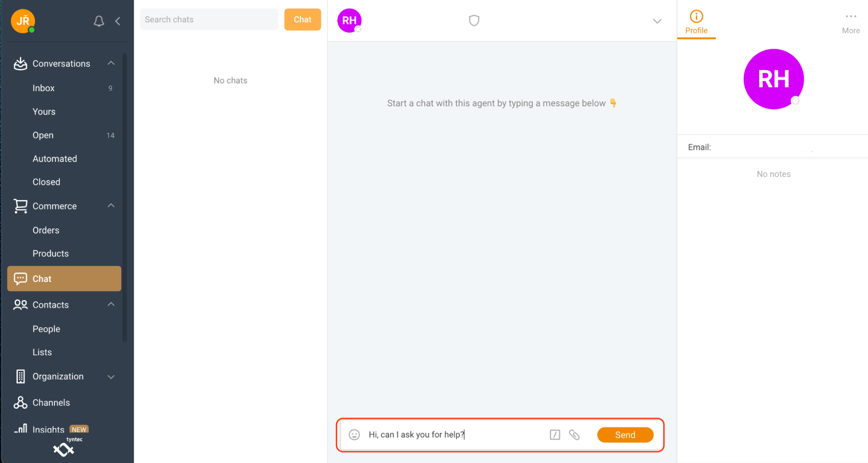This screenshot has width=868, height=463.
Task: Focus the Search chats field
Action: 209,20
